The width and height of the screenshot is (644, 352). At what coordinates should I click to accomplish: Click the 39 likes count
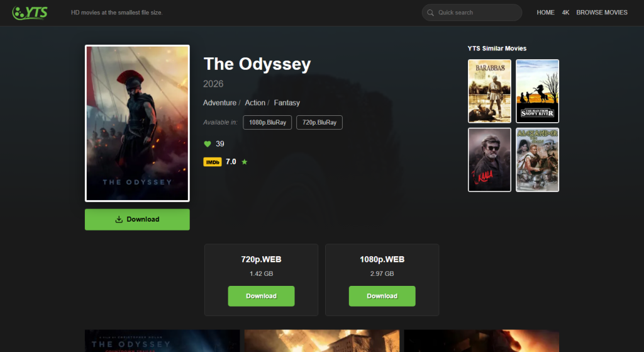[220, 144]
